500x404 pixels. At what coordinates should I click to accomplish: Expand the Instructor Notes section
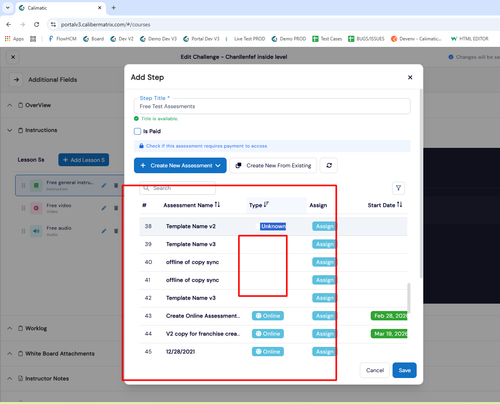tap(10, 379)
